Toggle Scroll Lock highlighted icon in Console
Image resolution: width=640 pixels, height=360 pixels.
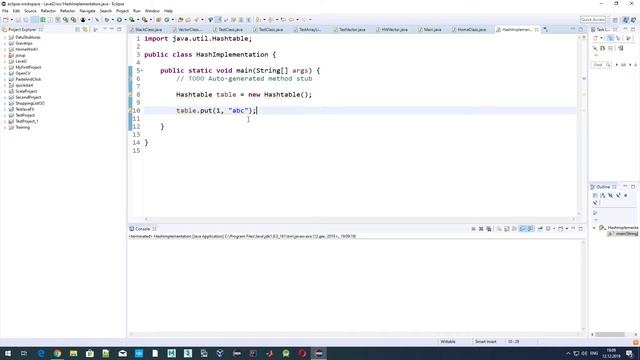[522, 229]
